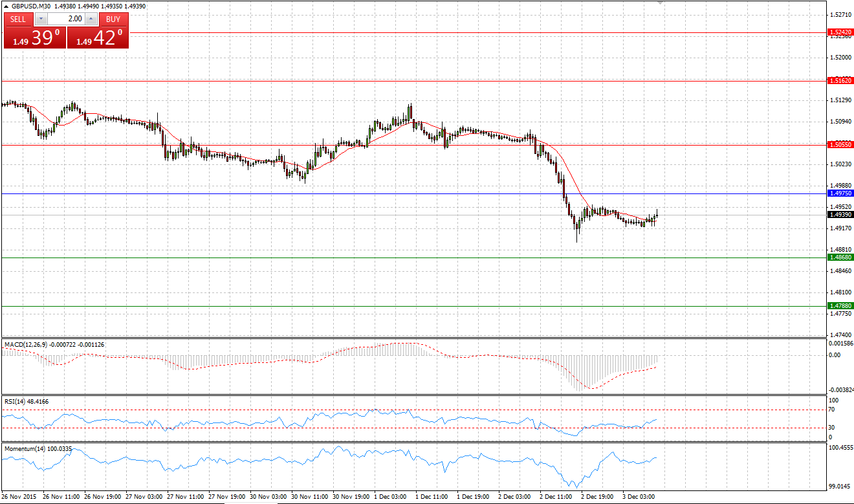Select the 1.51620 red price level label
Image resolution: width=854 pixels, height=504 pixels.
(840, 81)
